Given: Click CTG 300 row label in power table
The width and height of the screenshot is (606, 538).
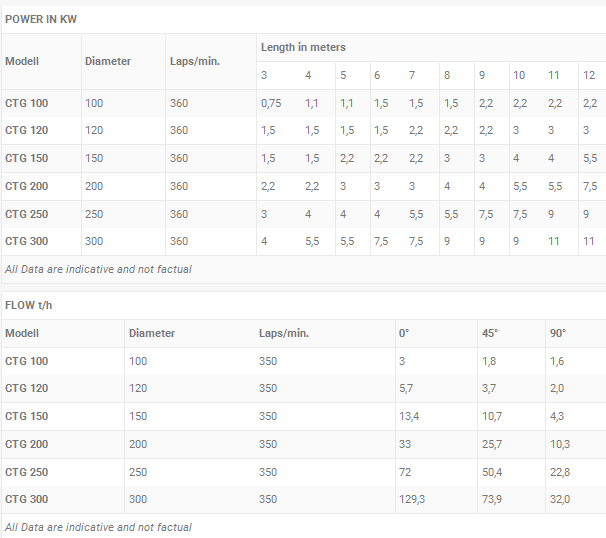Looking at the screenshot, I should point(26,241).
